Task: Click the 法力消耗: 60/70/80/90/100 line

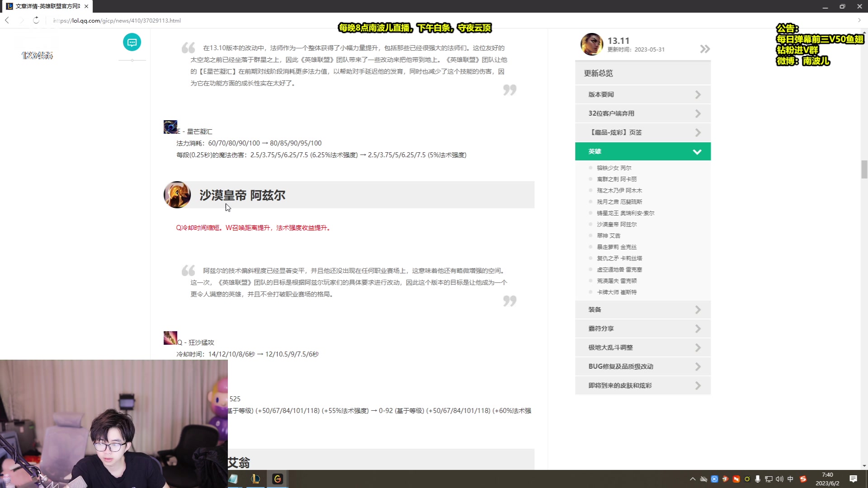Action: pyautogui.click(x=249, y=143)
